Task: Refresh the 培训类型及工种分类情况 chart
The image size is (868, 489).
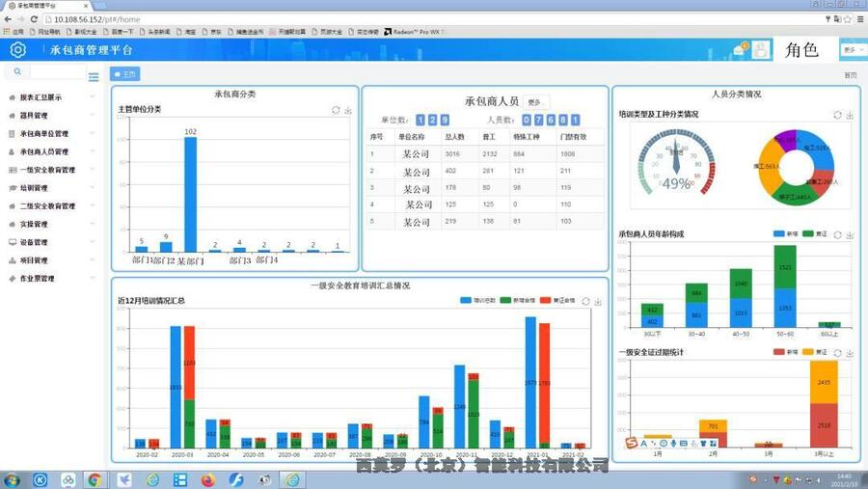Action: click(837, 115)
